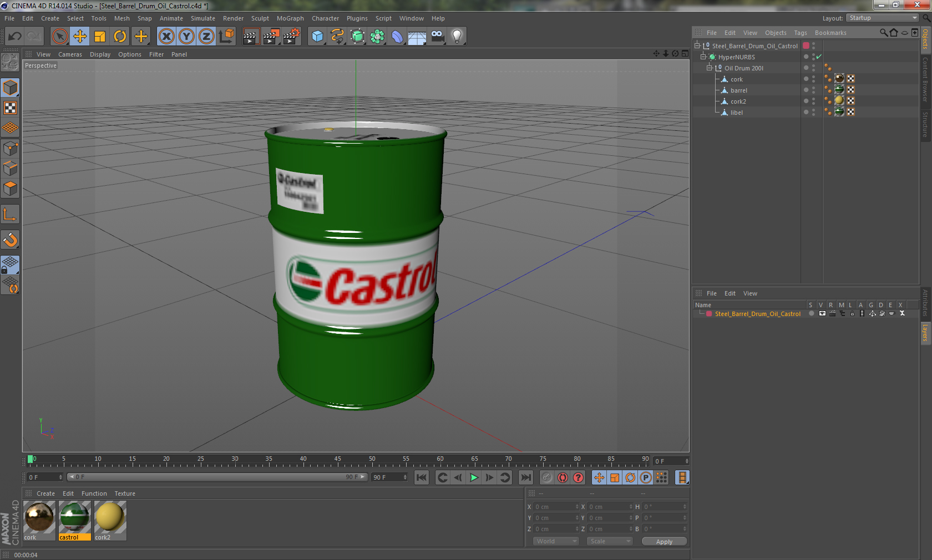
Task: Jump to the start of animation
Action: click(x=422, y=477)
